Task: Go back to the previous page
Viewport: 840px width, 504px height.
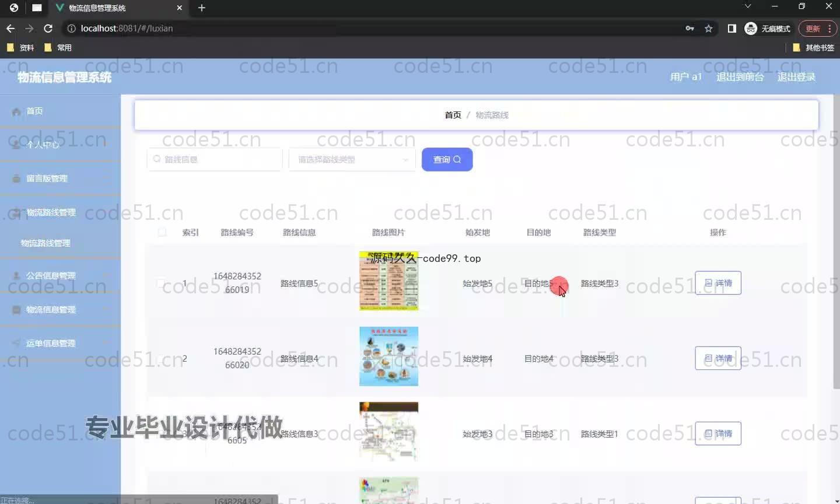Action: click(10, 28)
